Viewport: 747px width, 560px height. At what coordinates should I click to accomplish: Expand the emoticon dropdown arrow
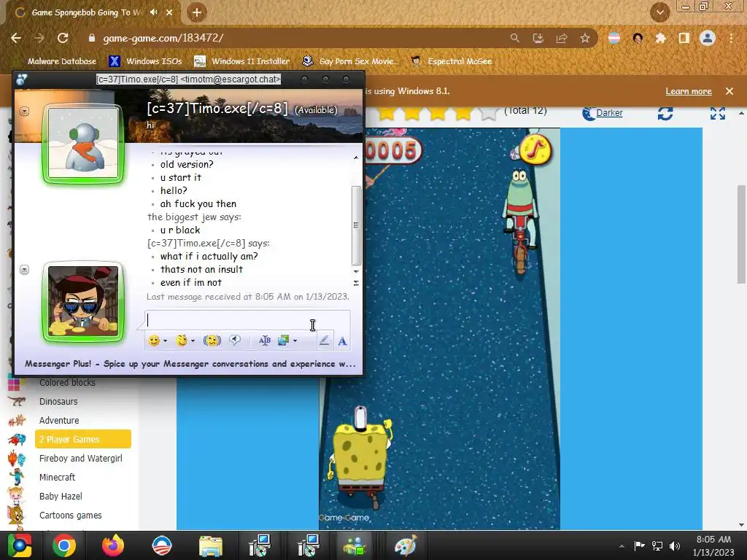click(x=165, y=341)
